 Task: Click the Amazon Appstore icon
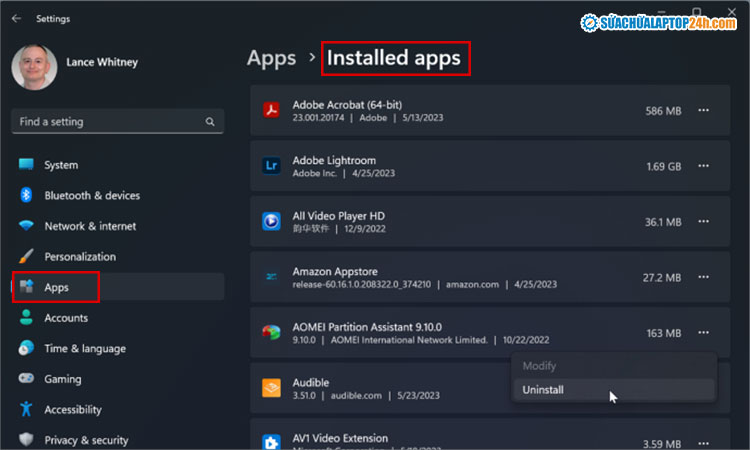(x=270, y=277)
